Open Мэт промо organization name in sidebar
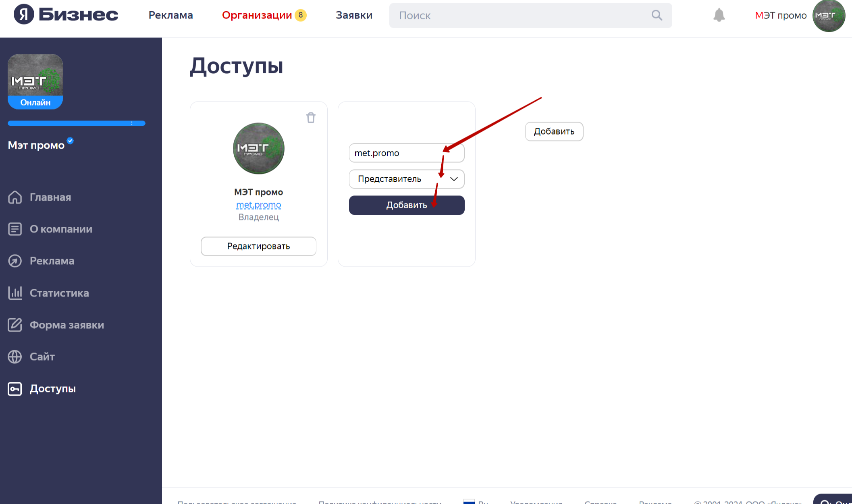Screen dimensions: 852x504 (36, 145)
